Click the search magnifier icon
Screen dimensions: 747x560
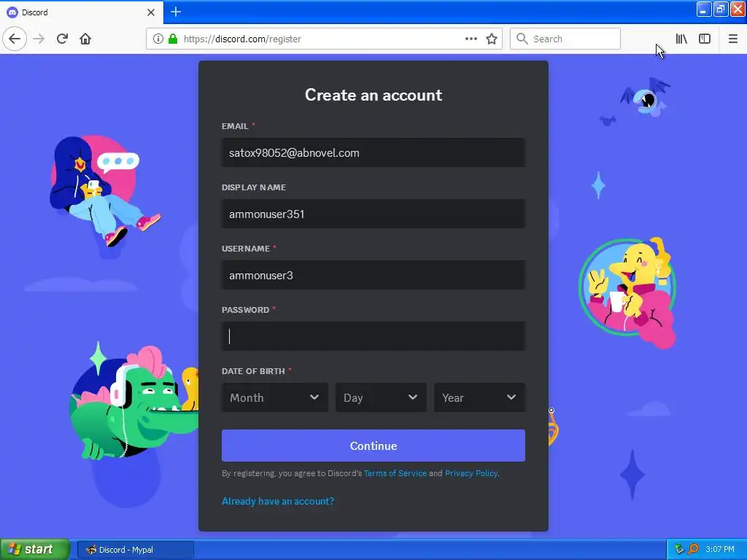coord(522,39)
